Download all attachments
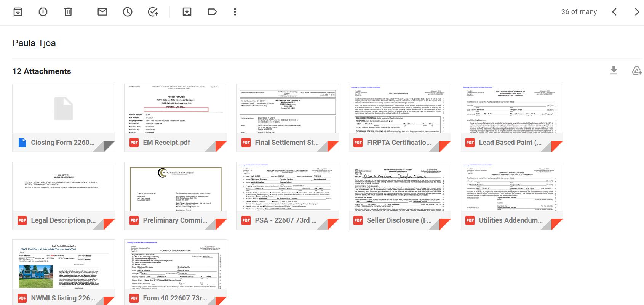 point(614,71)
